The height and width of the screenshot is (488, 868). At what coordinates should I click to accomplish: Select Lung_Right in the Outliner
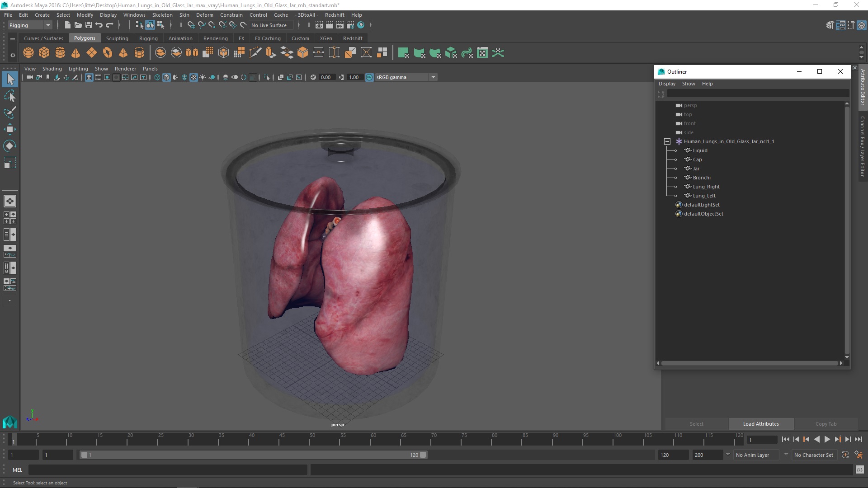[706, 187]
